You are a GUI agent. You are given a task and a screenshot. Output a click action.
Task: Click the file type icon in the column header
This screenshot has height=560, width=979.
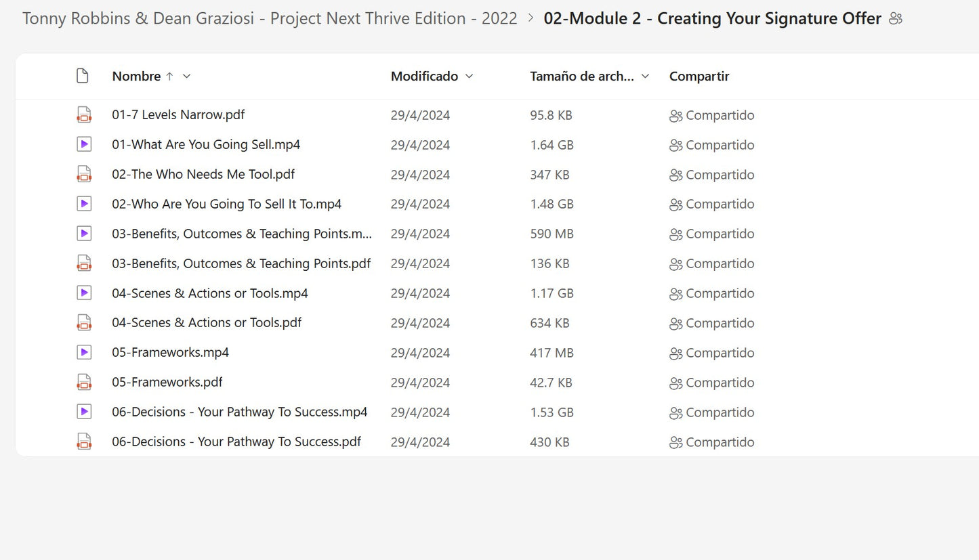[x=83, y=76]
